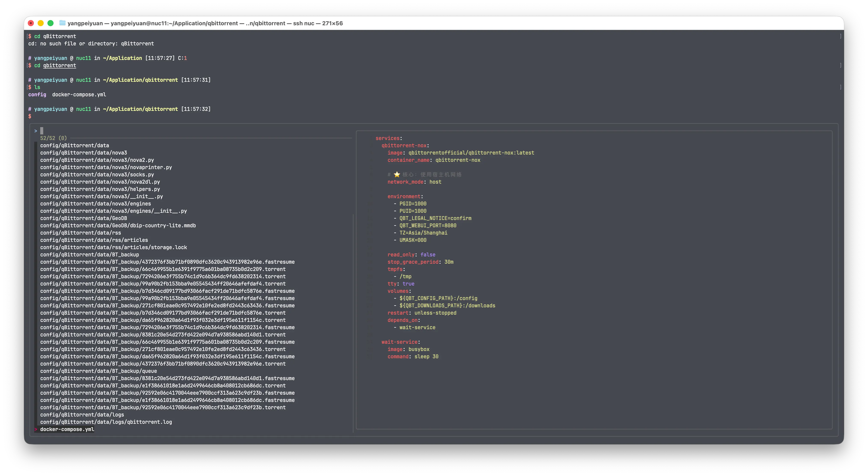The image size is (868, 476).
Task: Click the green fullscreen window button
Action: point(50,23)
